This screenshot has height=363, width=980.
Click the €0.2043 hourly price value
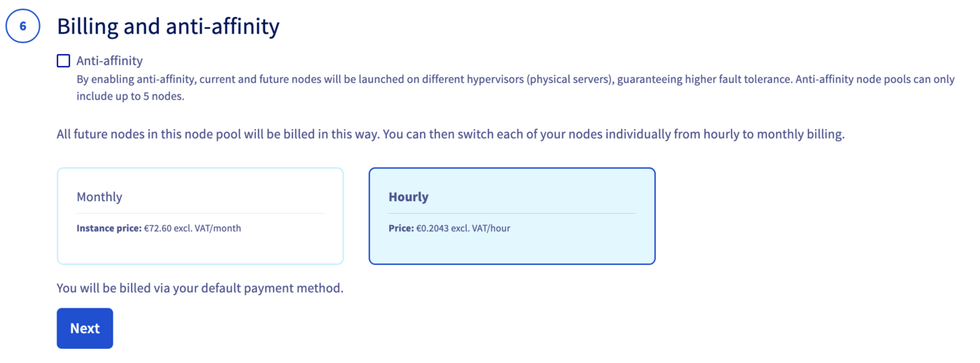click(x=463, y=228)
